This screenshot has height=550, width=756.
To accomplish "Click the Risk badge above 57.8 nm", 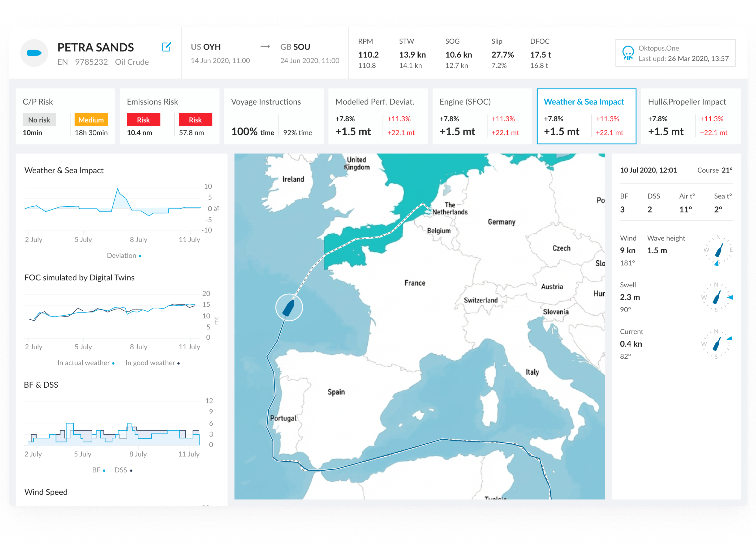I will pos(195,120).
